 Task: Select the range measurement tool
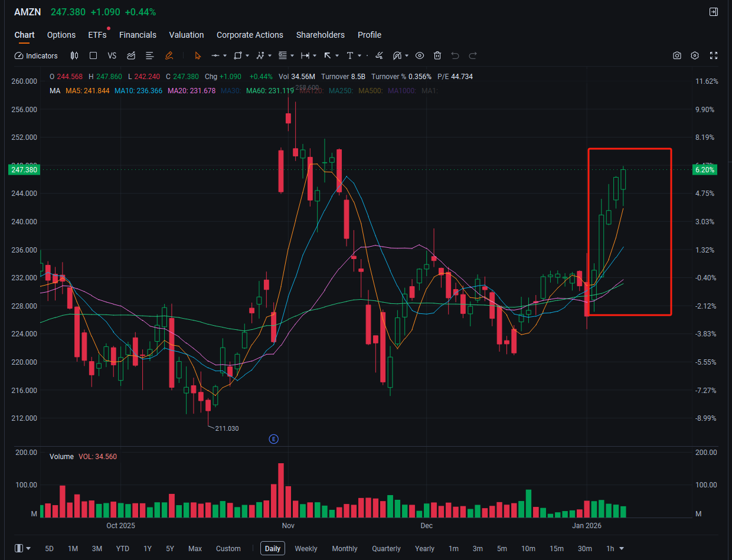pos(305,55)
